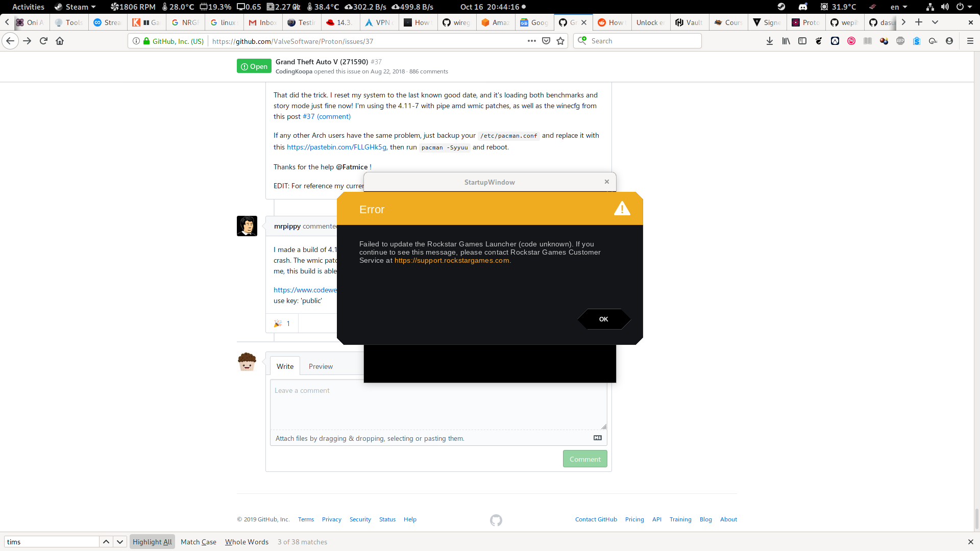Close the StartupWindow title bar
The width and height of the screenshot is (980, 551).
click(607, 182)
